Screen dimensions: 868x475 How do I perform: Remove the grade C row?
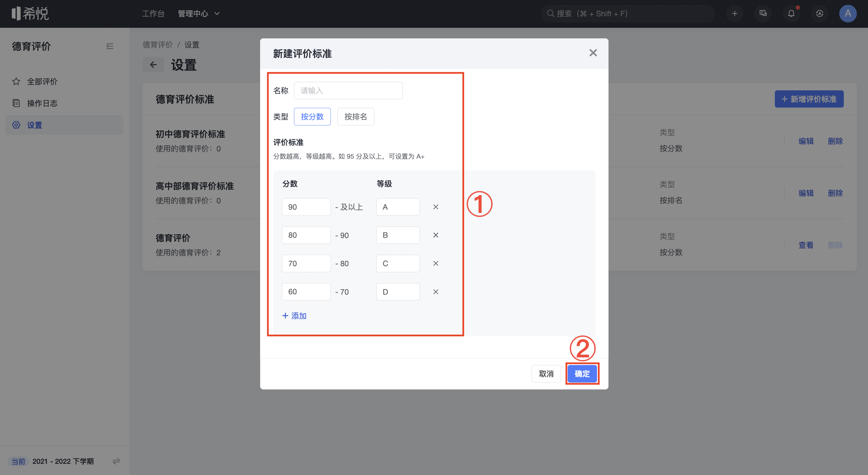click(436, 263)
